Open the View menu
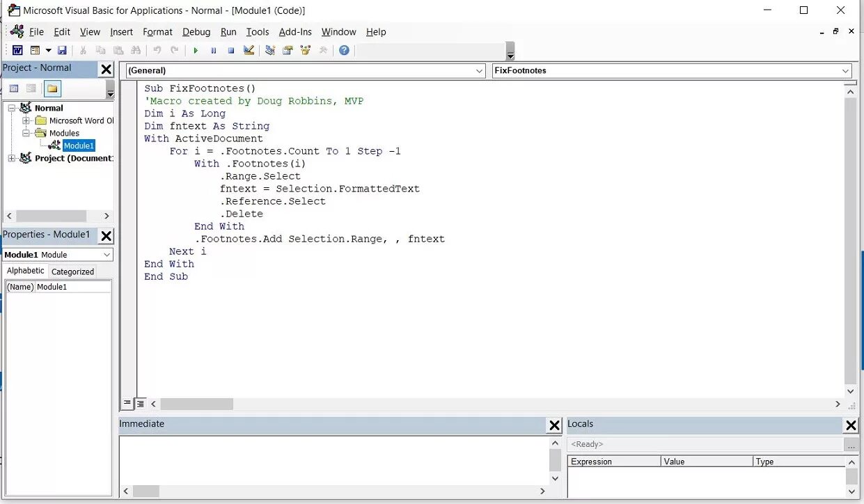Screen dimensions: 864x504 90,31
